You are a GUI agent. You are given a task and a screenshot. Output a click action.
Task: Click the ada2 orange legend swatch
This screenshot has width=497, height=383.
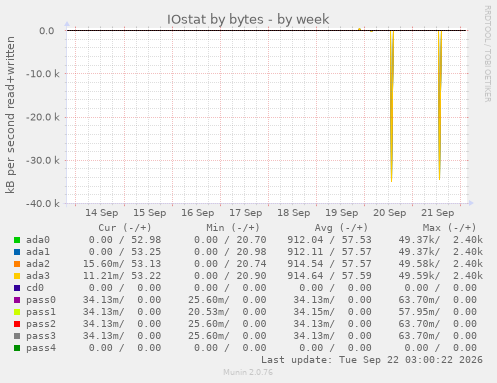click(17, 264)
